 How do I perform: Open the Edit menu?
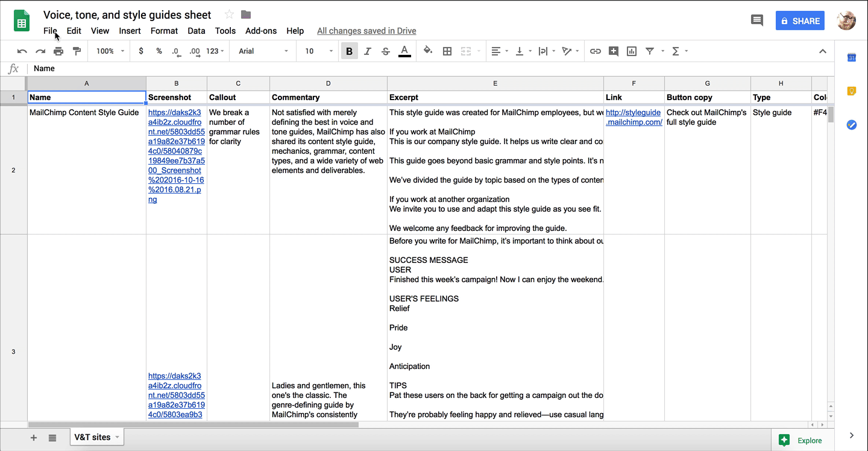pyautogui.click(x=74, y=31)
